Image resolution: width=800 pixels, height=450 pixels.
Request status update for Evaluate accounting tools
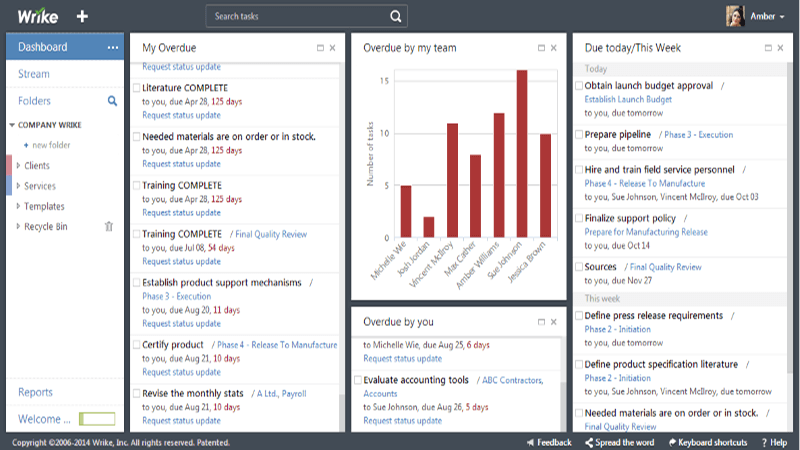(403, 421)
